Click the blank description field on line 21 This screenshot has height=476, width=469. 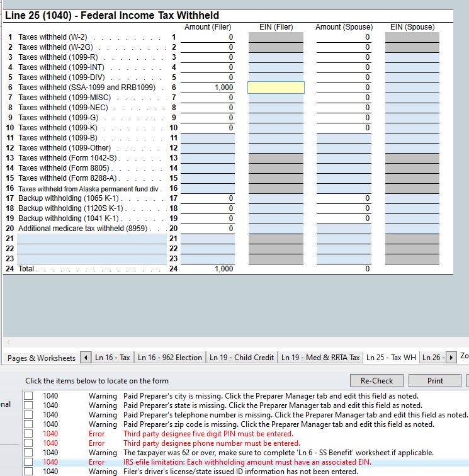[x=92, y=239]
